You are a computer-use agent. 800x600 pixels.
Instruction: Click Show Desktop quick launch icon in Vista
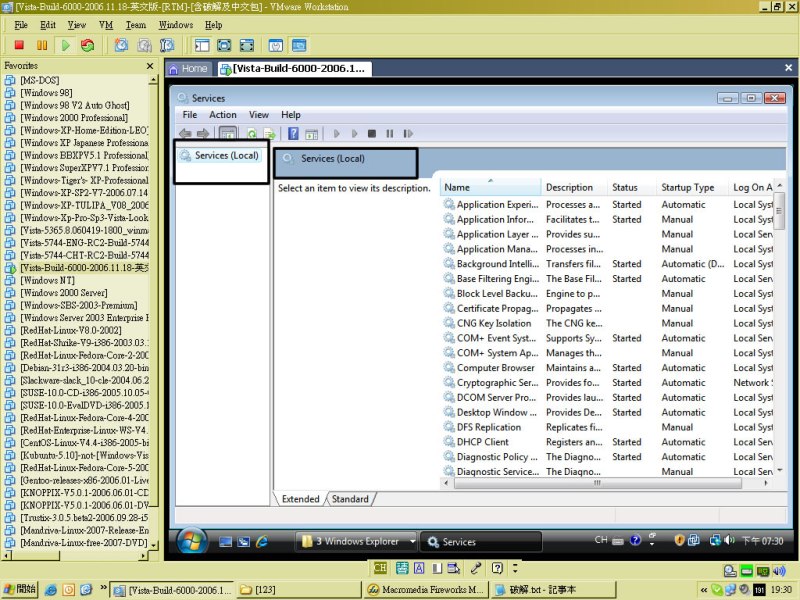click(226, 542)
